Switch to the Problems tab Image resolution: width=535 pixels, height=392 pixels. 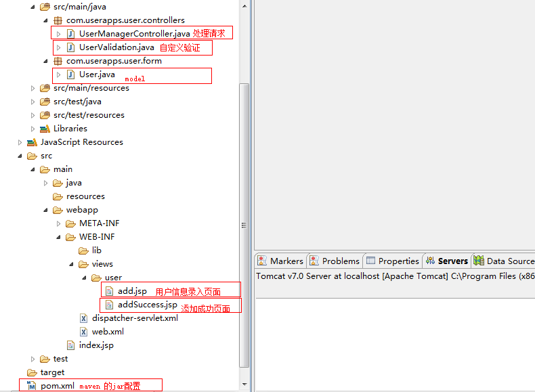tap(335, 261)
